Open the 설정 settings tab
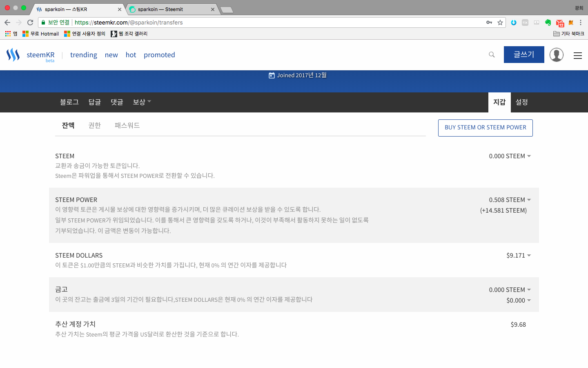Screen dimensions: 588x368 pos(521,102)
